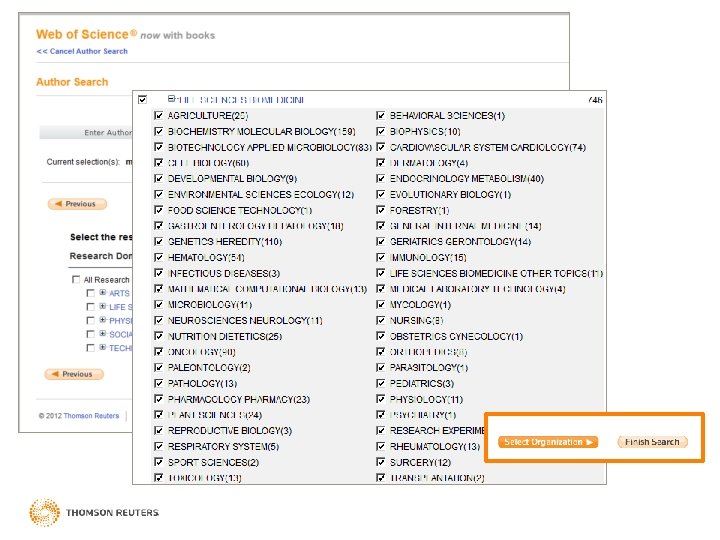Click the REPRODUCTIVE BIOLOGY(3) label

pyautogui.click(x=230, y=431)
